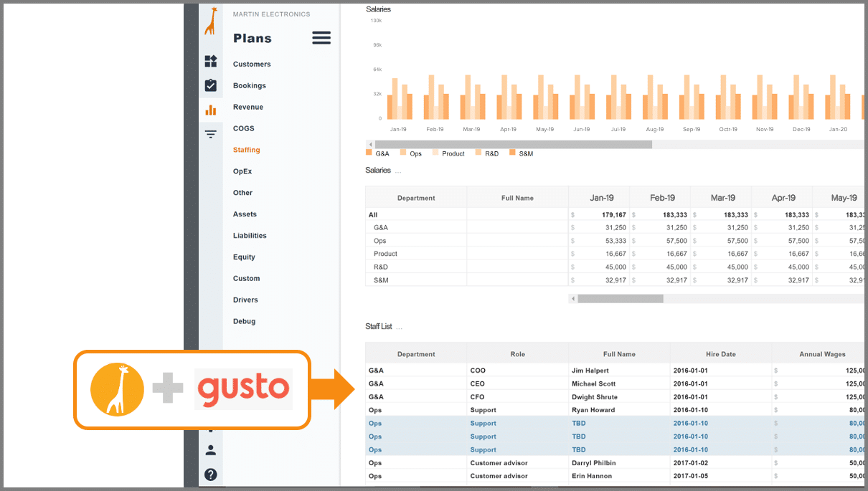Open the COGS plan section
This screenshot has width=868, height=491.
coord(244,129)
